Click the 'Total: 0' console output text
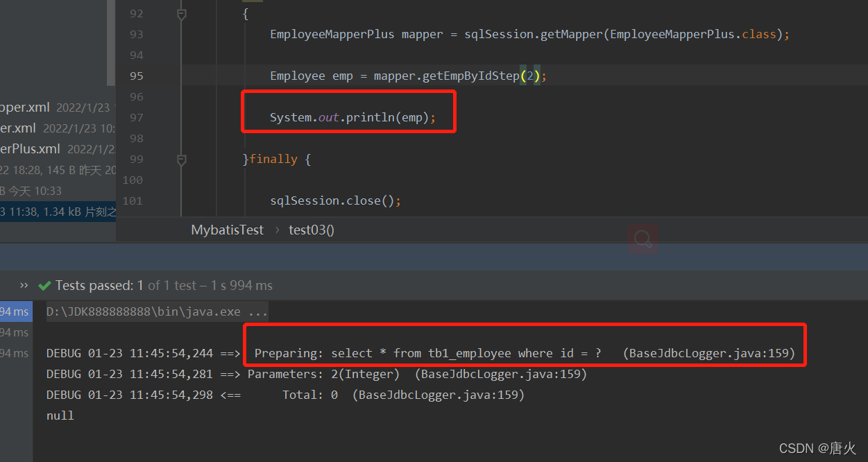The image size is (868, 462). point(310,395)
